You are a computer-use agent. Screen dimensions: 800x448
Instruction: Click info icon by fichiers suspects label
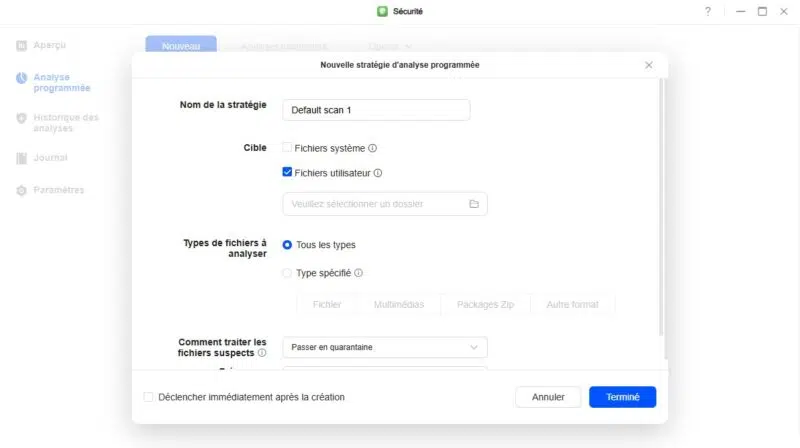(x=262, y=353)
